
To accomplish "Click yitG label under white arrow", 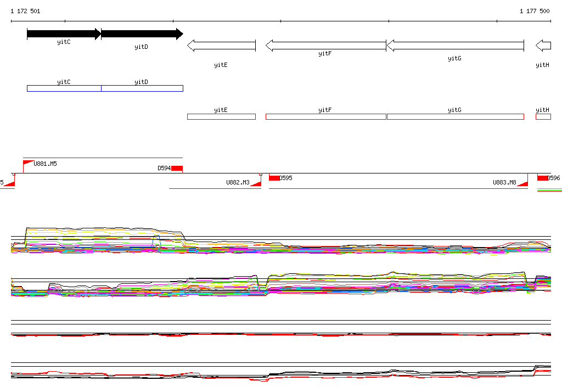I will [x=454, y=58].
